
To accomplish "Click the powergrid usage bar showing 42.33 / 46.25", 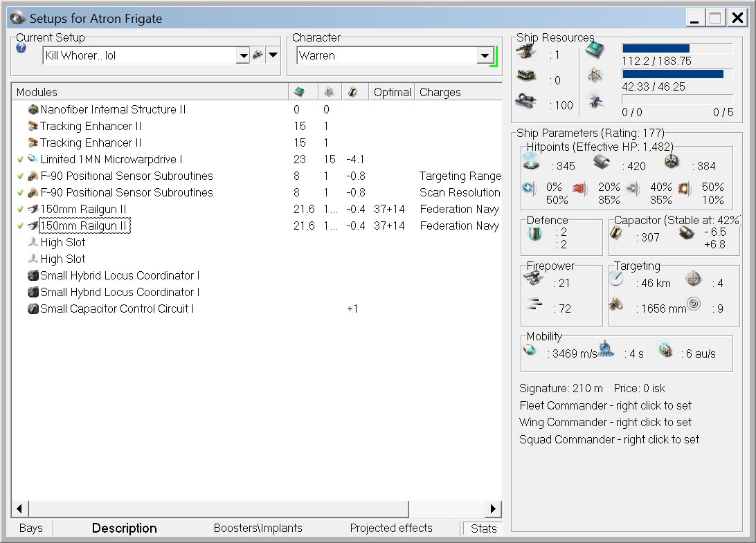I will click(x=677, y=74).
